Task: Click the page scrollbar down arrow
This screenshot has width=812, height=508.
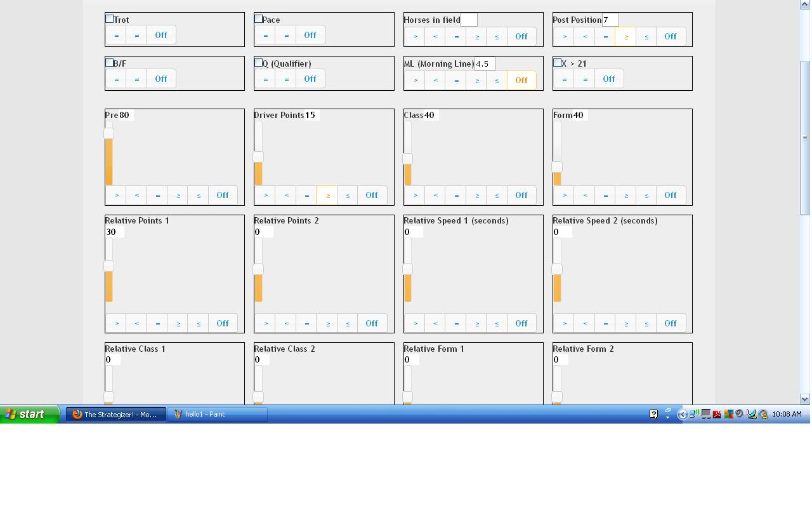Action: 805,399
